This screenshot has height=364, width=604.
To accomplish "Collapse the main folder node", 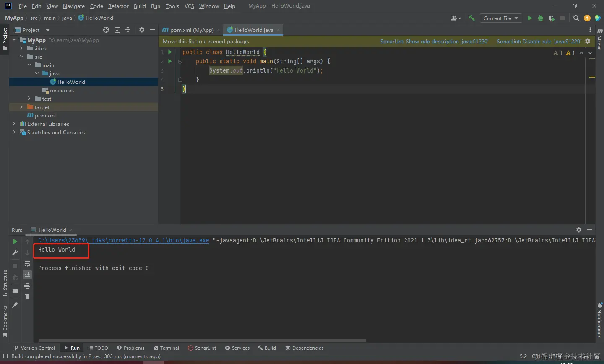I will tap(29, 65).
